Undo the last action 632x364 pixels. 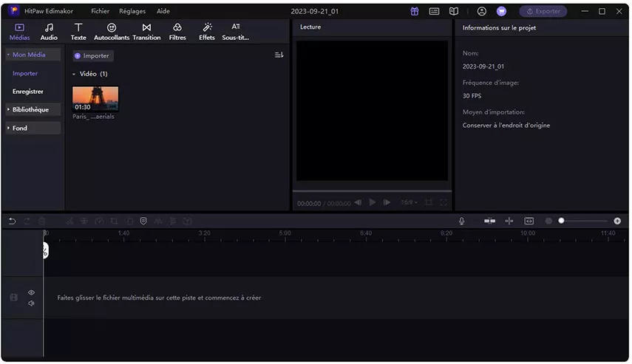(12, 221)
